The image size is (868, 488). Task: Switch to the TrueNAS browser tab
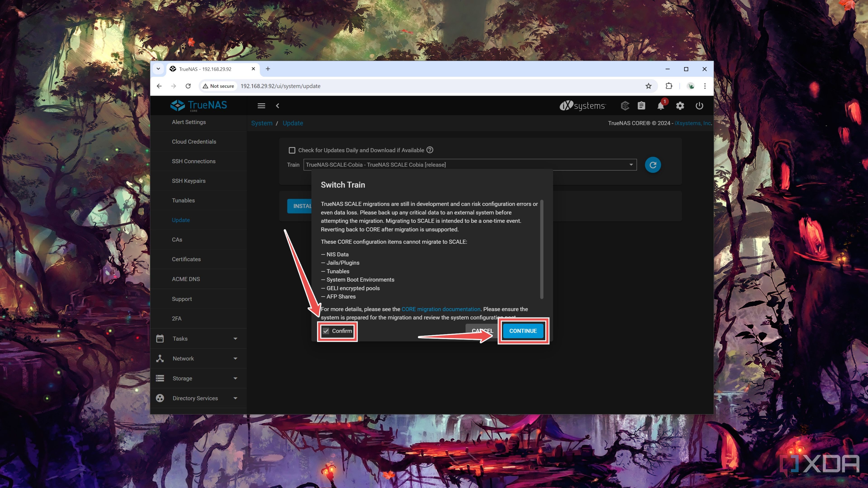click(x=205, y=69)
